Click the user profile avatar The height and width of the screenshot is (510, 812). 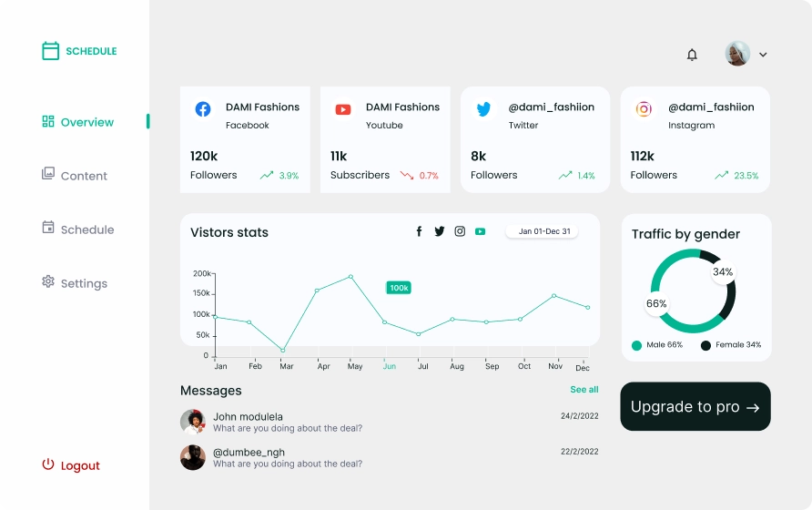pos(737,54)
